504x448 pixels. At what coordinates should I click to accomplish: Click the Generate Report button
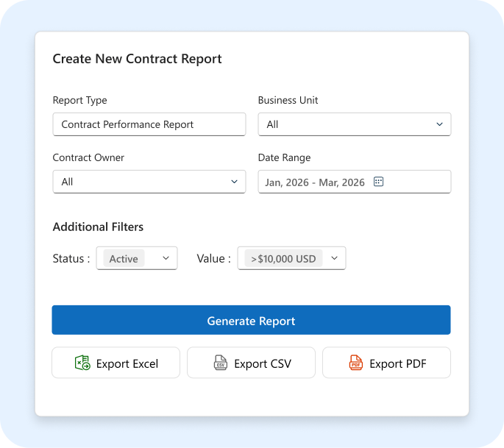coord(251,320)
